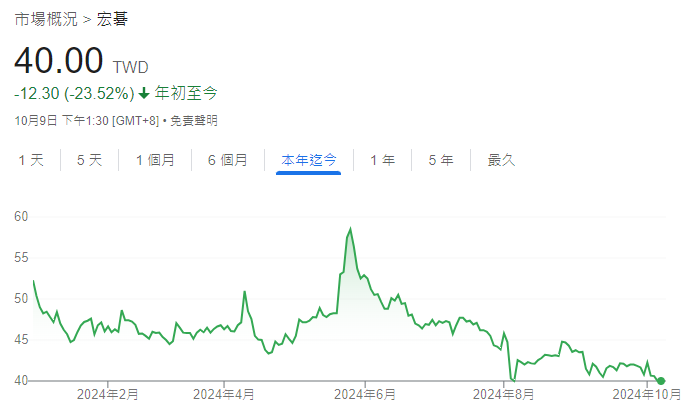Select the 最久 maximum range tab
689x410 pixels.
[x=501, y=160]
